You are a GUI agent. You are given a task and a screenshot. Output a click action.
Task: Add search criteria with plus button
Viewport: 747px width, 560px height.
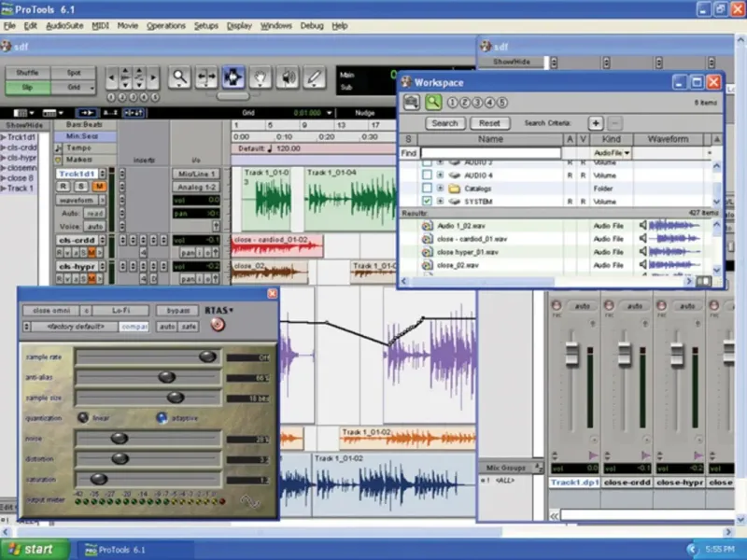[595, 123]
